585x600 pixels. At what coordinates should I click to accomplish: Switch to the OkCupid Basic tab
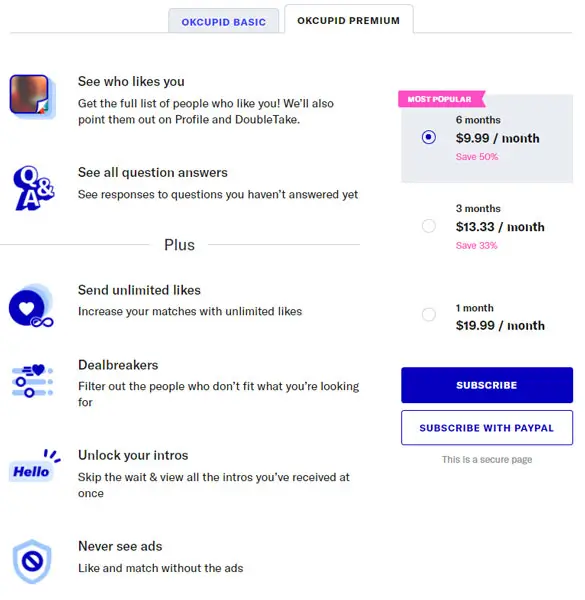point(223,22)
